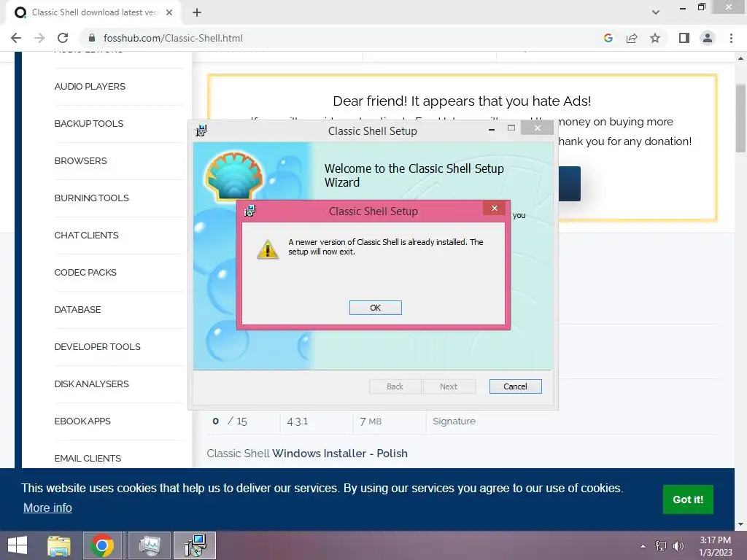Bookmark this page with the star icon

pos(656,38)
